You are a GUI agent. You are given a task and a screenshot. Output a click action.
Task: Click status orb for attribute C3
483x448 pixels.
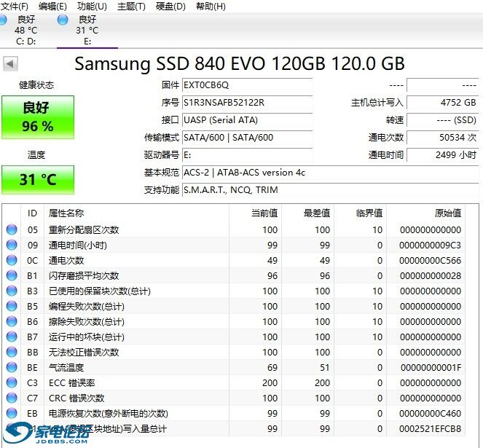(x=12, y=382)
